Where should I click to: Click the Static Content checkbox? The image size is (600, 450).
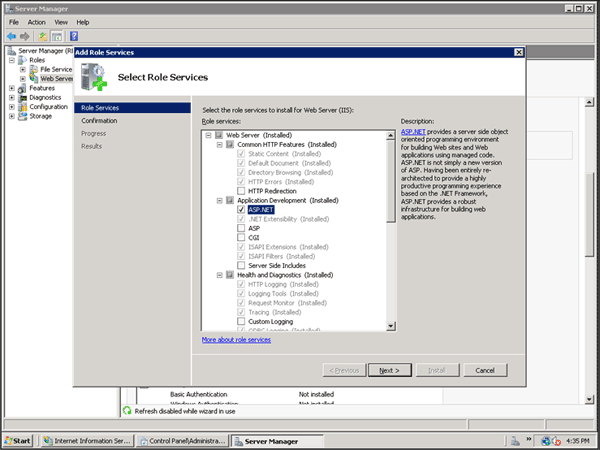coord(241,154)
